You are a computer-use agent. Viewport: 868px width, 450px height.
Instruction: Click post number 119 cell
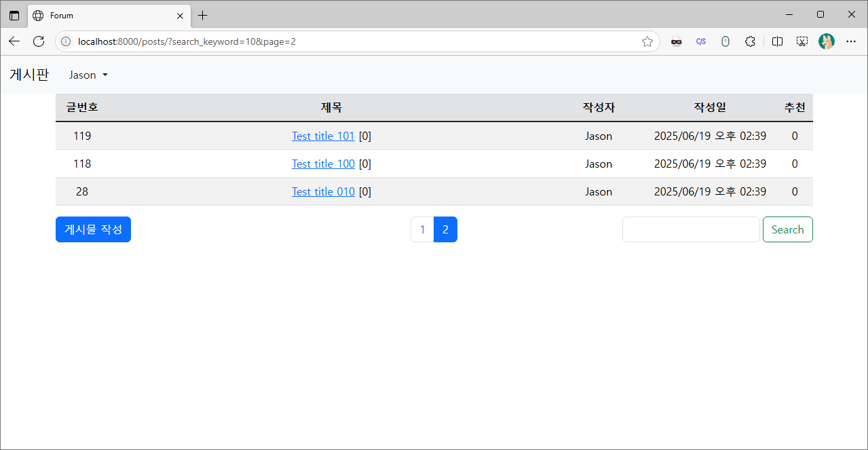coord(82,136)
